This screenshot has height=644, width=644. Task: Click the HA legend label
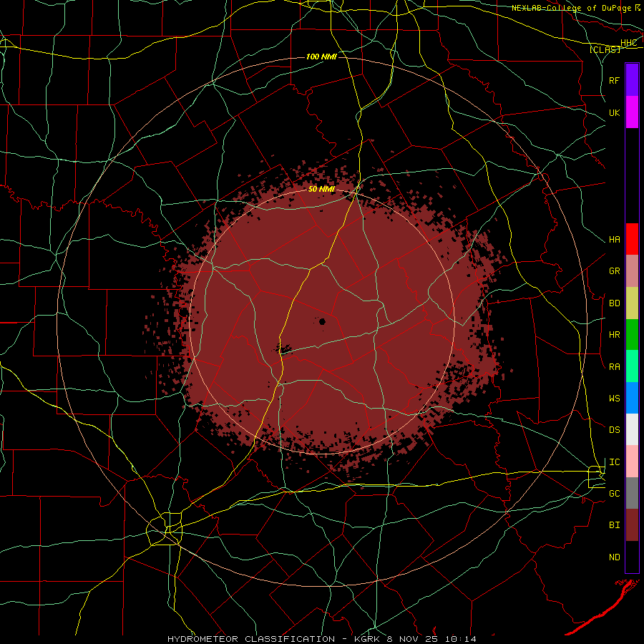tap(614, 240)
